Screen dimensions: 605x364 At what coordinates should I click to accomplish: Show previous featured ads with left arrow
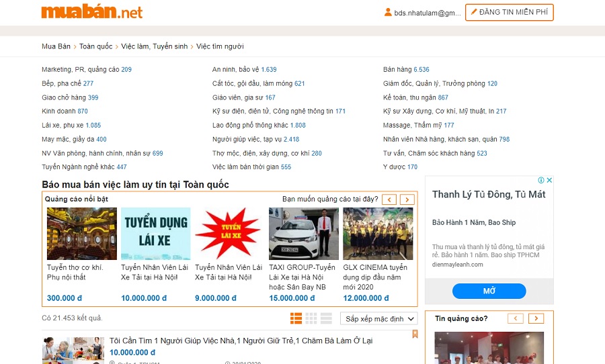tap(389, 199)
